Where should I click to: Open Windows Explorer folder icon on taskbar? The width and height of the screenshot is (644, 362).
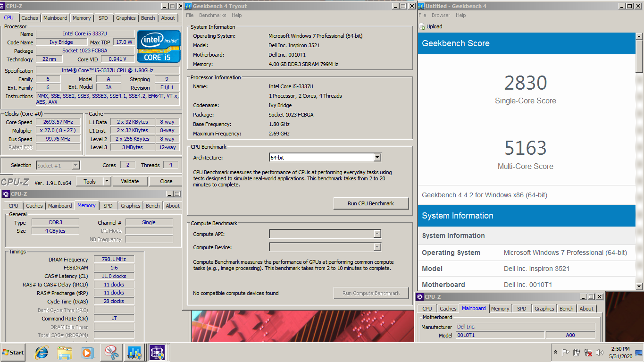[x=64, y=353]
